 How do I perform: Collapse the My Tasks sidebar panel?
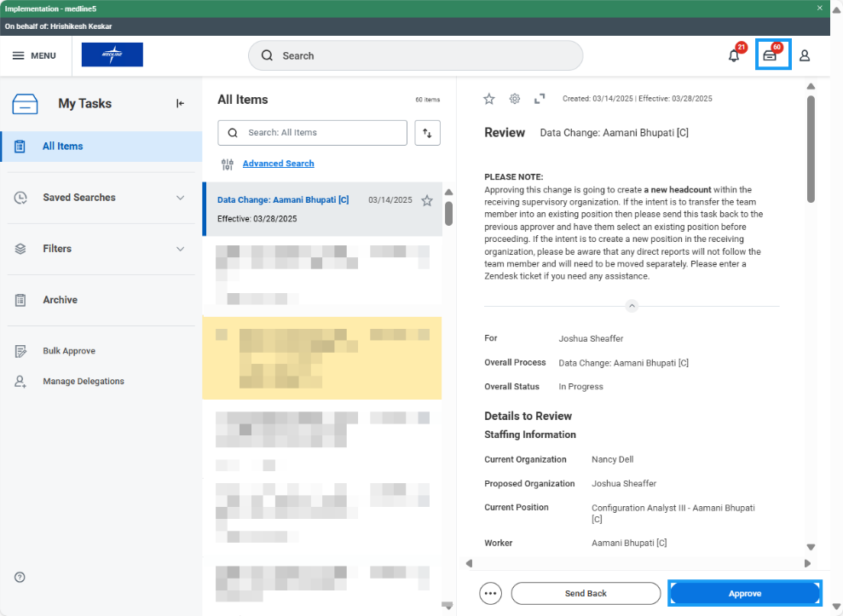pos(180,104)
